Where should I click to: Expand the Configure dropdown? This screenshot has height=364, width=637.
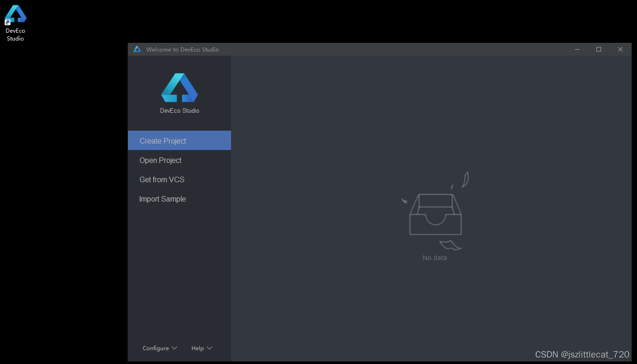(160, 348)
